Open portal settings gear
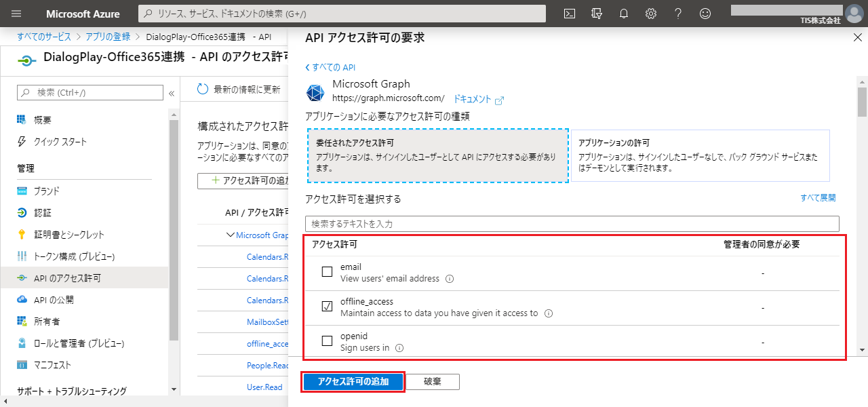The height and width of the screenshot is (407, 868). (x=651, y=14)
